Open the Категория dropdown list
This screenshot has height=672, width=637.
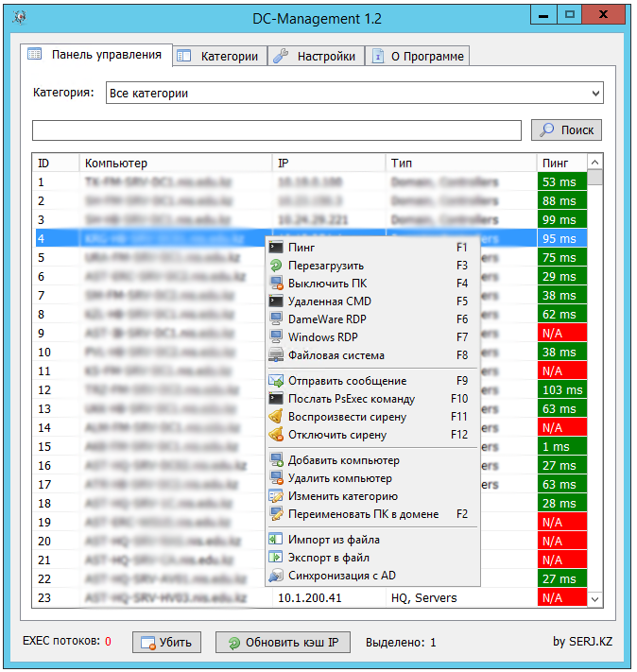(594, 94)
